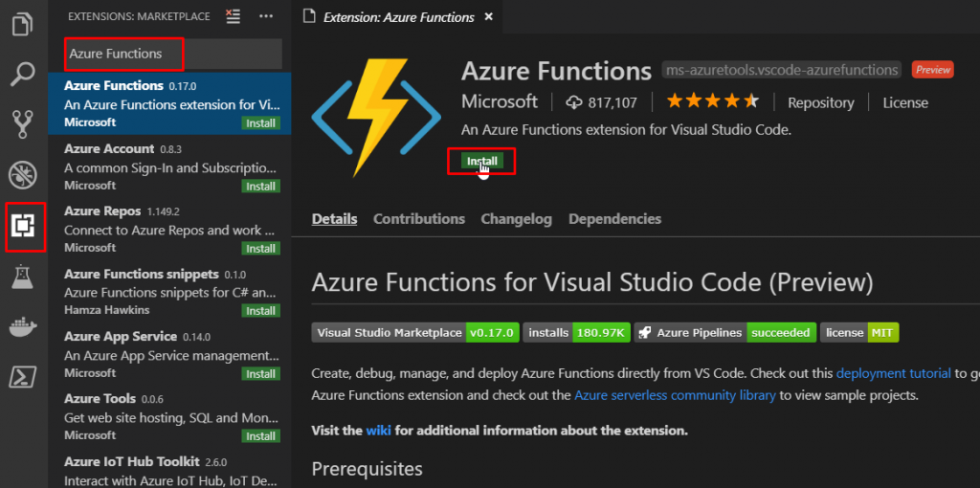
Task: Open the PowerShell icon in activity bar
Action: coord(23,377)
